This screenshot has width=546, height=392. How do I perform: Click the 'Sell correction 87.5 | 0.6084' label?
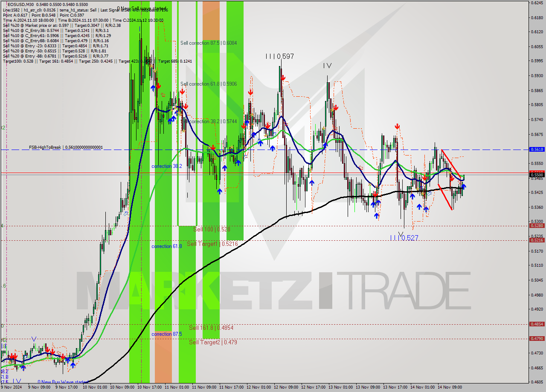click(x=209, y=43)
